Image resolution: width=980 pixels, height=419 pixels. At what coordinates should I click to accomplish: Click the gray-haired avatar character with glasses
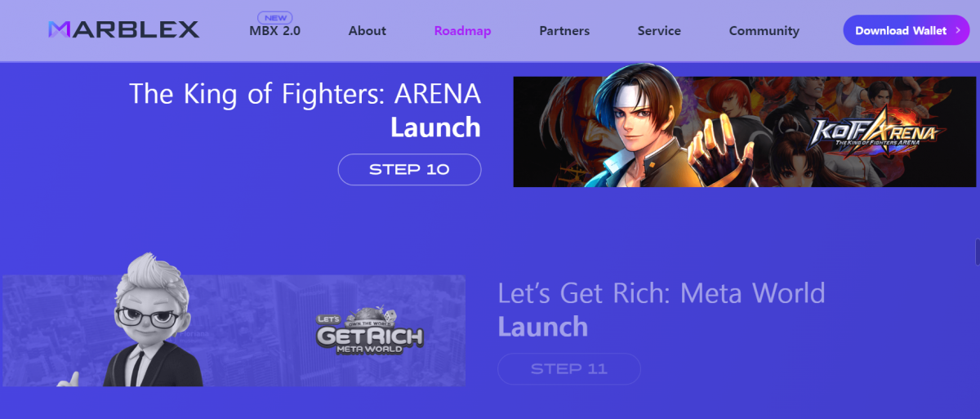pyautogui.click(x=149, y=320)
